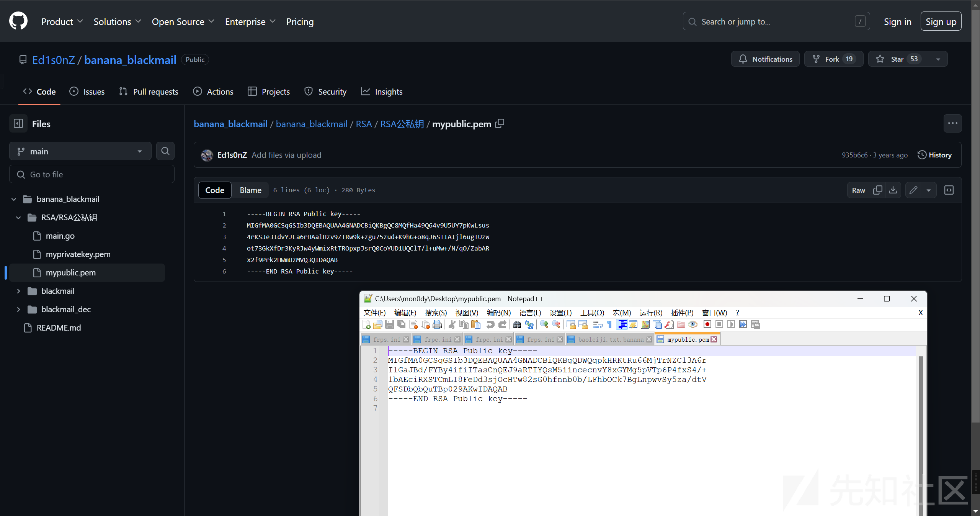Open the Security repository tab

coord(325,92)
